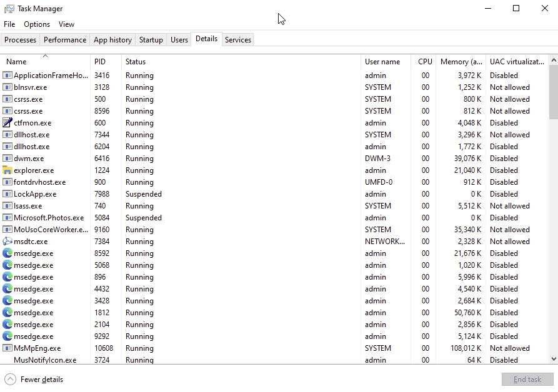The height and width of the screenshot is (392, 558).
Task: Click the DWM-3 user name cell
Action: (377, 159)
